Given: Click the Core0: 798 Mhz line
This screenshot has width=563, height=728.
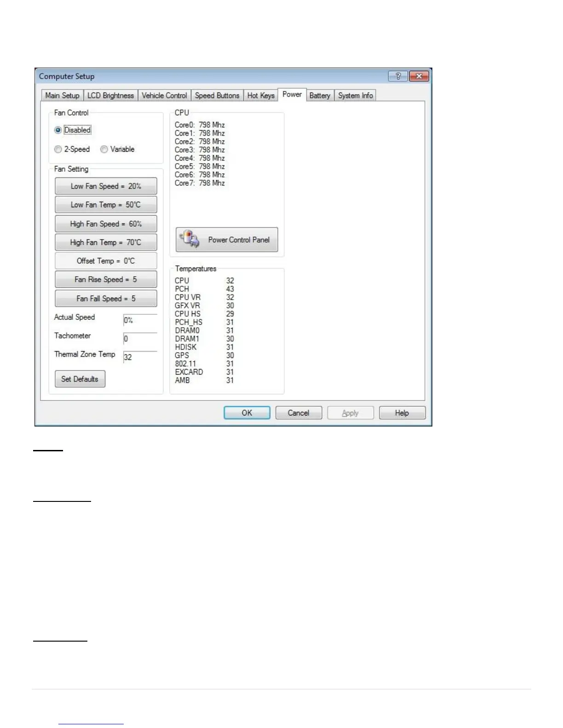Looking at the screenshot, I should (x=200, y=125).
